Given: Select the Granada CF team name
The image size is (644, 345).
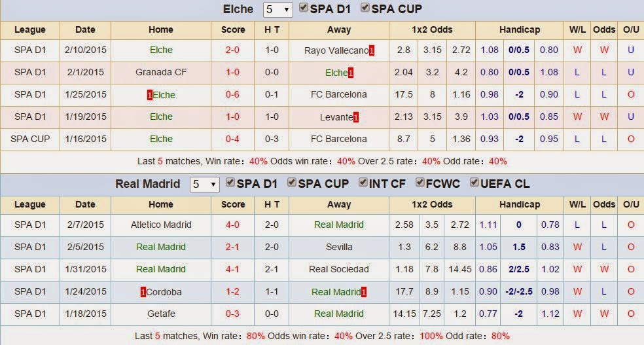Looking at the screenshot, I should (161, 72).
